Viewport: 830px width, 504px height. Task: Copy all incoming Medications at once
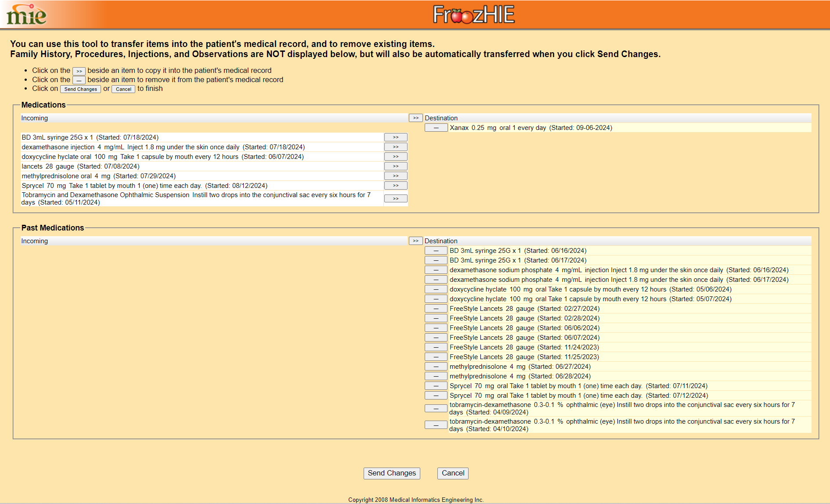click(x=415, y=118)
